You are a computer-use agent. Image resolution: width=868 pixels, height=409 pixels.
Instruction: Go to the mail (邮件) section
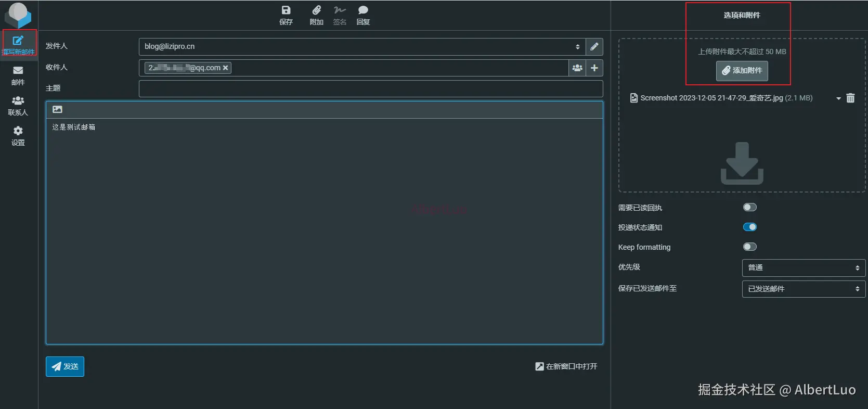18,75
